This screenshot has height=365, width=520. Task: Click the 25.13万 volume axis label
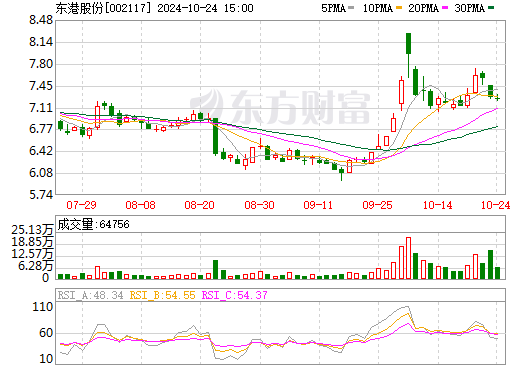tap(32, 230)
